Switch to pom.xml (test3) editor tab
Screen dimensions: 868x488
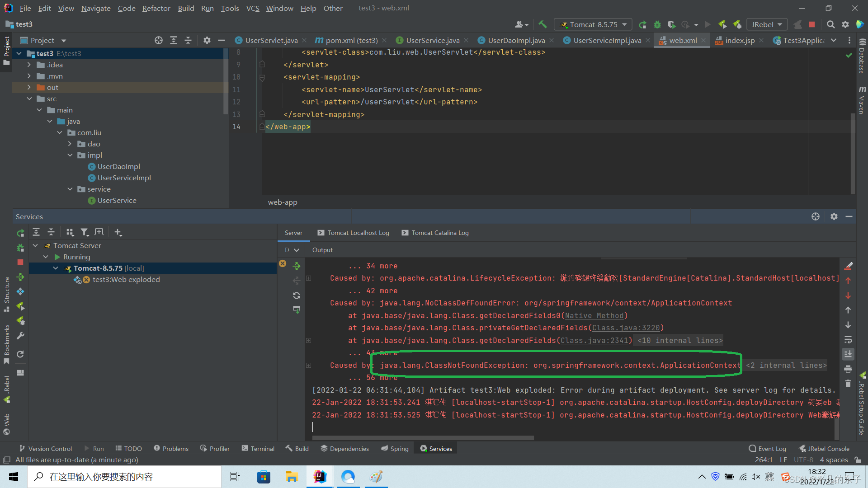click(352, 40)
